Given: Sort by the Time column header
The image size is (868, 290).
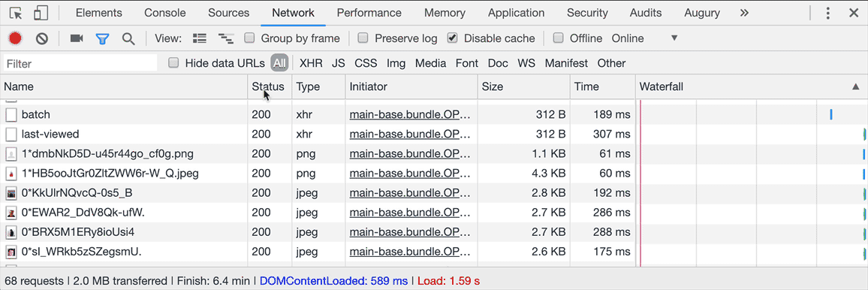Looking at the screenshot, I should click(602, 86).
